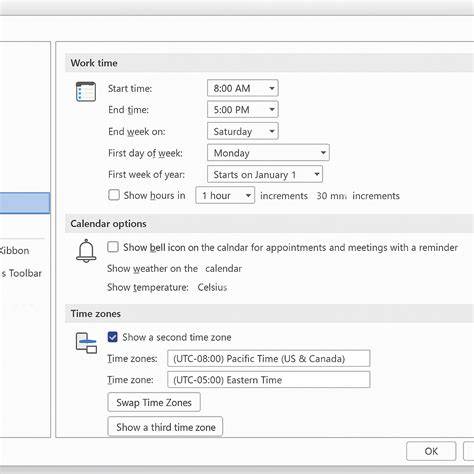The height and width of the screenshot is (474, 474).
Task: Open the Toolbar category in sidebar
Action: (x=21, y=273)
